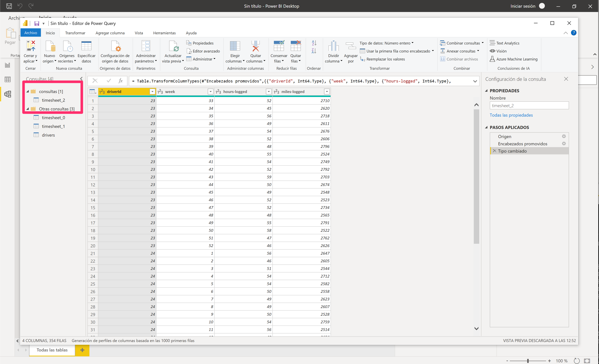This screenshot has width=599, height=364.
Task: Click the zoom slider handle
Action: pyautogui.click(x=528, y=361)
